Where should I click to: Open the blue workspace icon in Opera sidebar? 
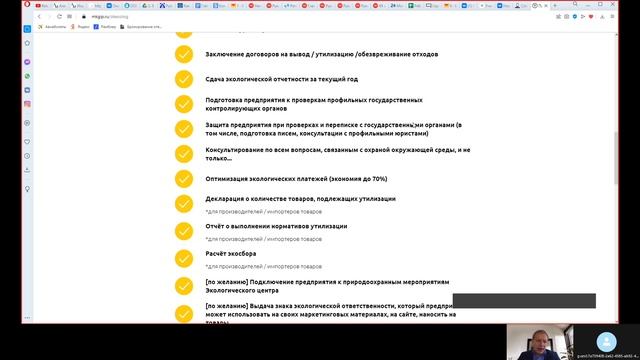pyautogui.click(x=27, y=29)
